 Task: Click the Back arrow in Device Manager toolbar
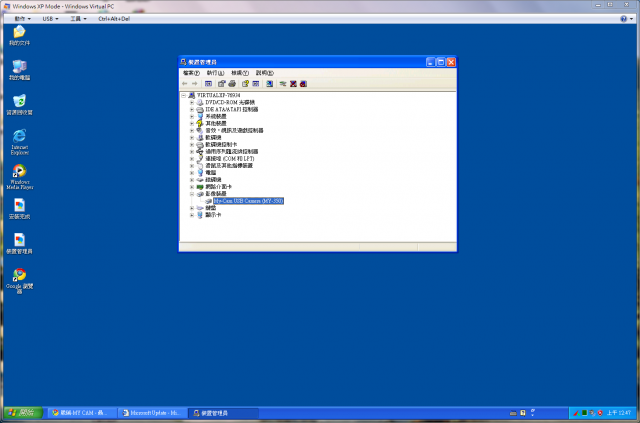click(x=184, y=84)
